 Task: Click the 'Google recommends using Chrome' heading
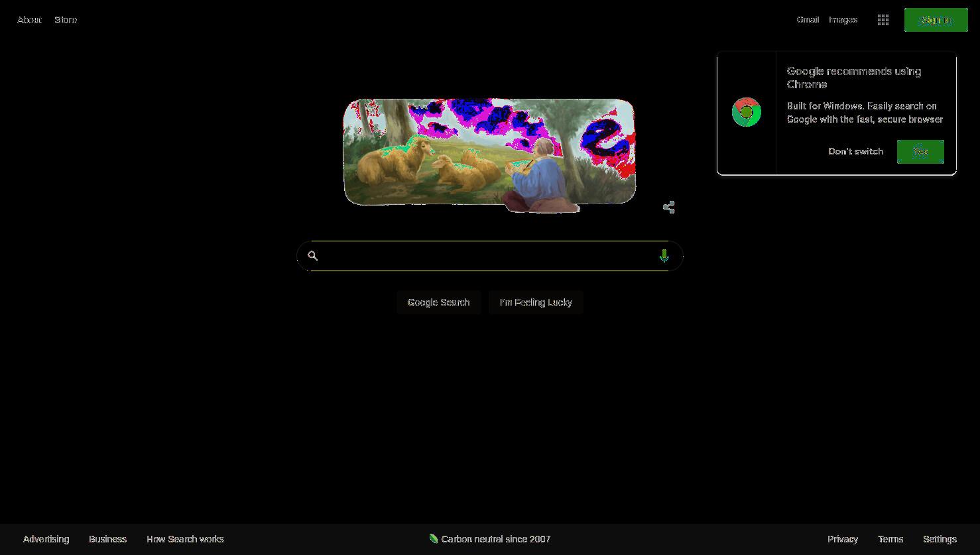coord(854,78)
